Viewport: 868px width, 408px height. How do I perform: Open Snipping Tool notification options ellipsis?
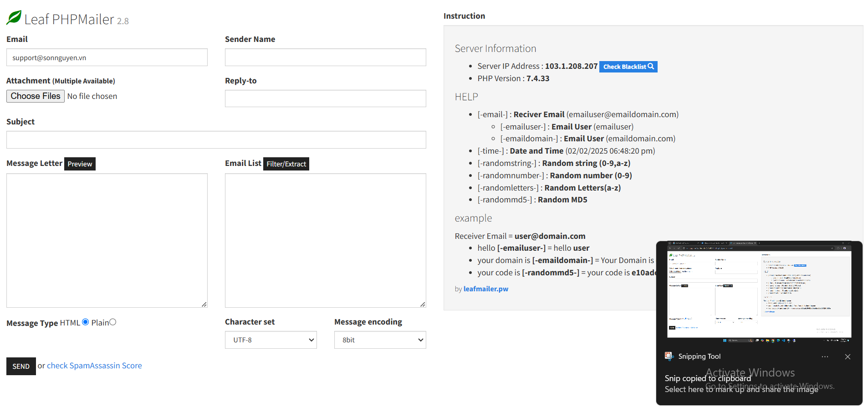tap(825, 356)
